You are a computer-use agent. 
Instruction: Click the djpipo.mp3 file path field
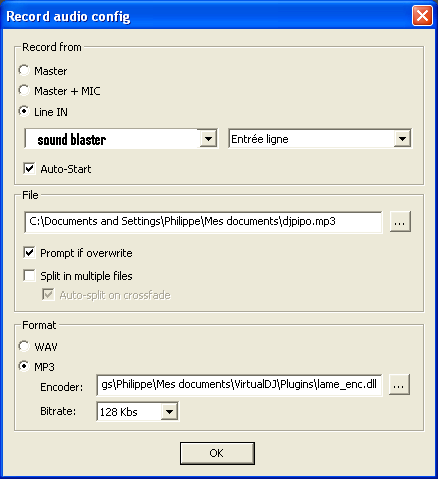(x=203, y=222)
